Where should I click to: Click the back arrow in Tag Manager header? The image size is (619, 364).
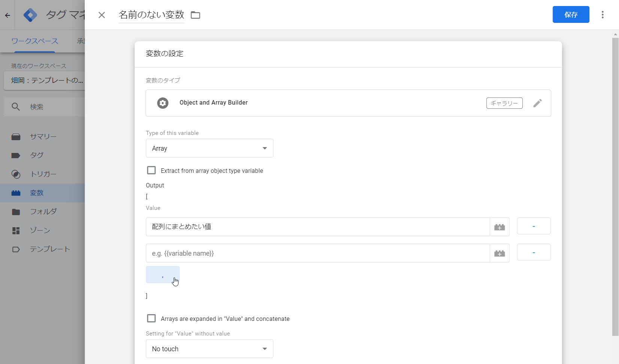pyautogui.click(x=7, y=15)
